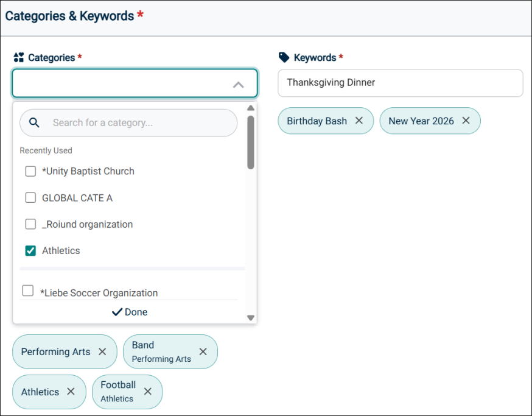Remove the Band category chip
The width and height of the screenshot is (532, 416).
pos(203,351)
